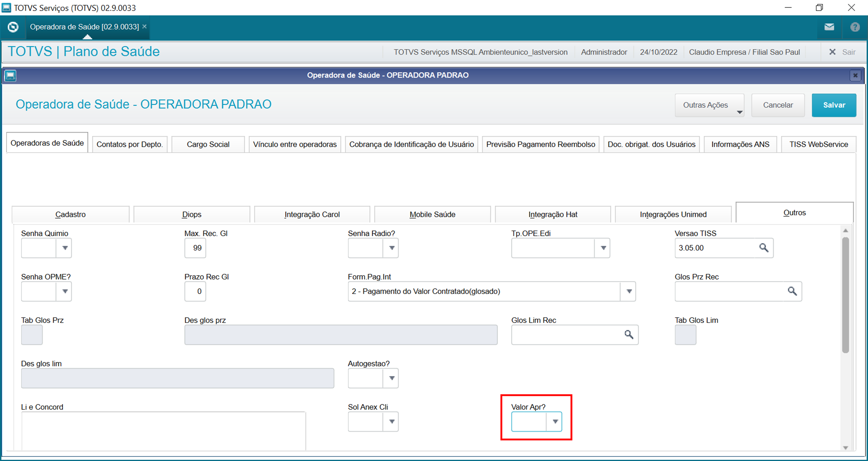The width and height of the screenshot is (868, 461).
Task: Click the Versao TISS search magnifier
Action: coord(764,248)
